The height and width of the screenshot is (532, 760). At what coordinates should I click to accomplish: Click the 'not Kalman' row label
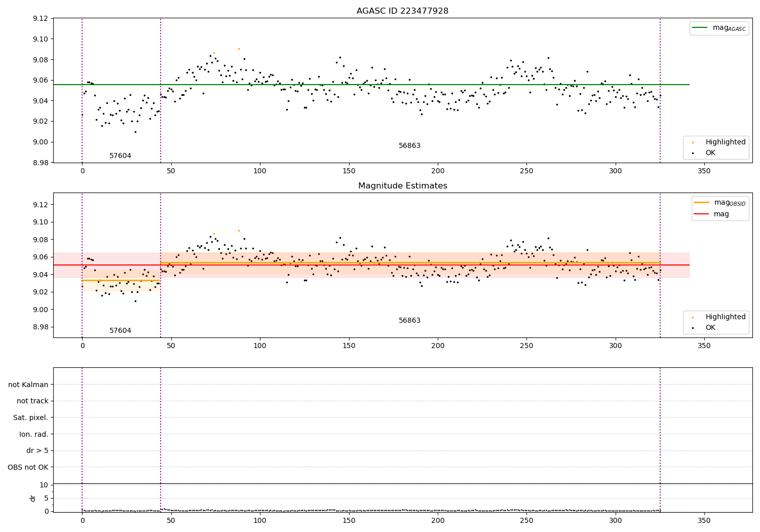[28, 385]
